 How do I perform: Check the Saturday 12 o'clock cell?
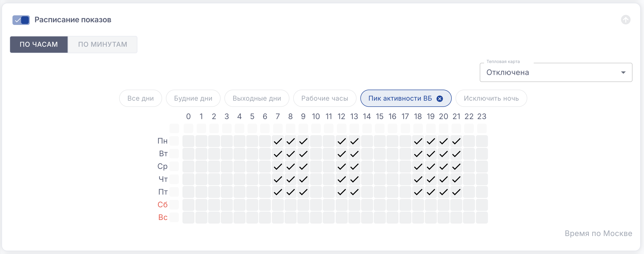[x=341, y=205]
